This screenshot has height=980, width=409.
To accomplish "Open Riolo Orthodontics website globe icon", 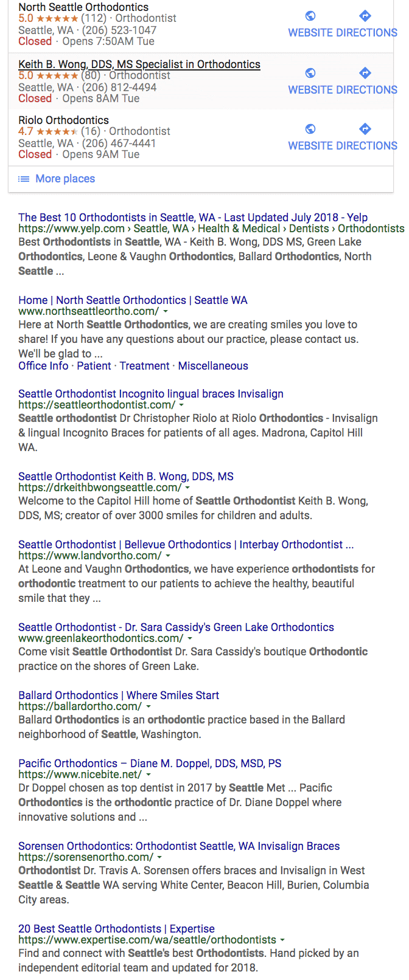I will 310,129.
